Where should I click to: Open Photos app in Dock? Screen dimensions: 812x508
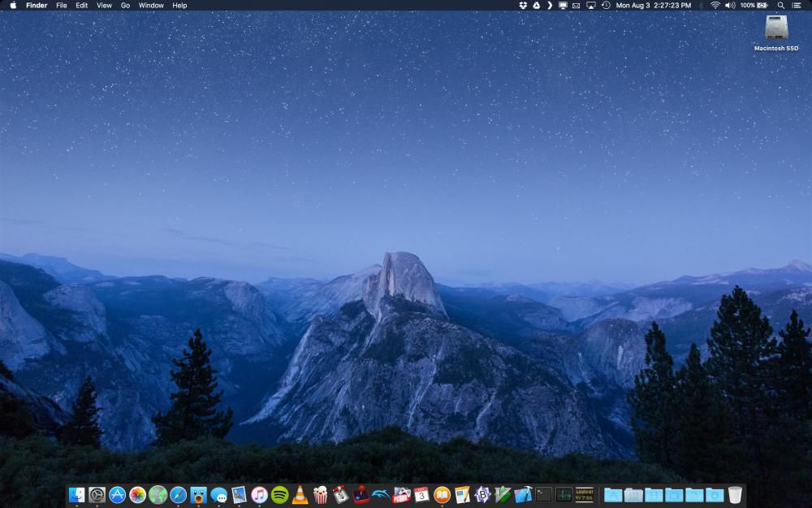[x=137, y=495]
